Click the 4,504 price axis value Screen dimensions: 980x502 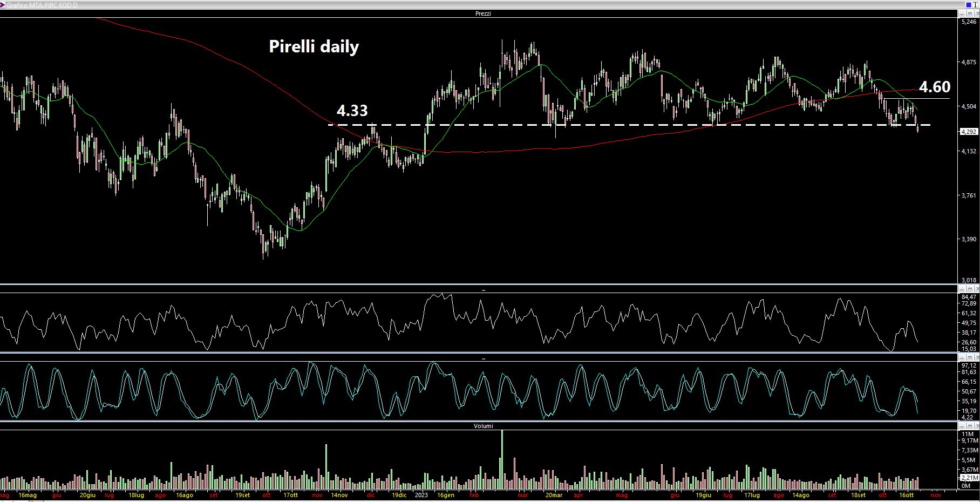(968, 106)
